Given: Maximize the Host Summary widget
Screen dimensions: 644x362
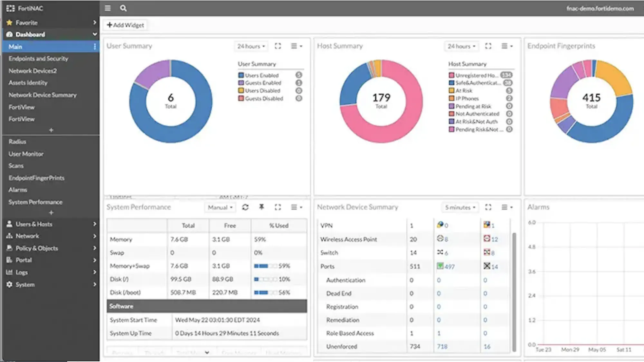Looking at the screenshot, I should click(488, 46).
